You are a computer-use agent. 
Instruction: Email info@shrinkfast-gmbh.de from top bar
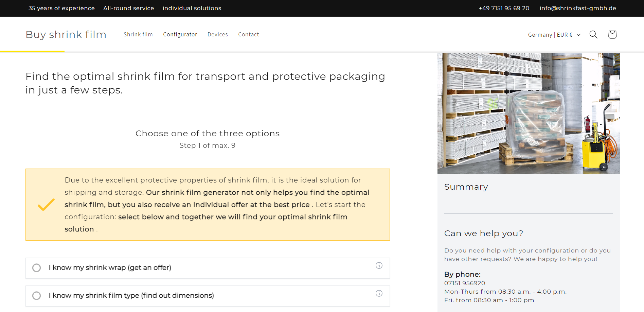click(578, 8)
